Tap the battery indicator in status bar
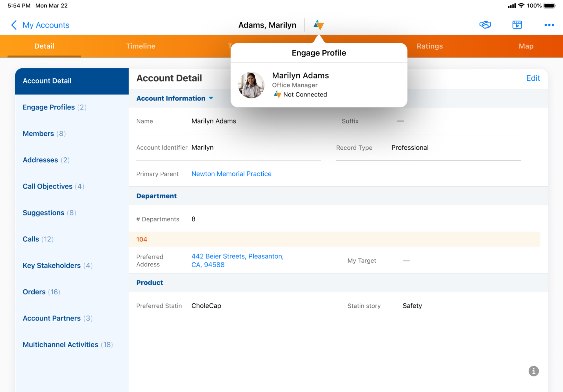Viewport: 563px width, 392px height. pyautogui.click(x=549, y=6)
